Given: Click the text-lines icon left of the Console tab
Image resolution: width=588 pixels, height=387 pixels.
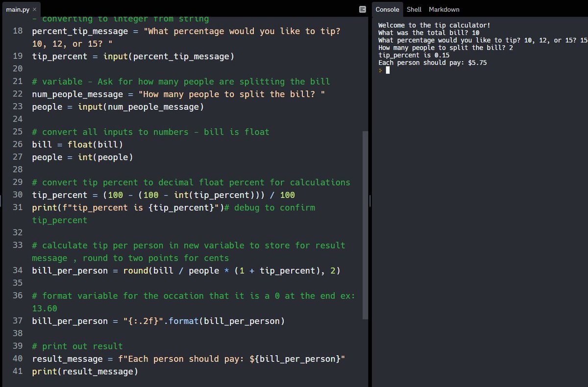Looking at the screenshot, I should click(362, 9).
